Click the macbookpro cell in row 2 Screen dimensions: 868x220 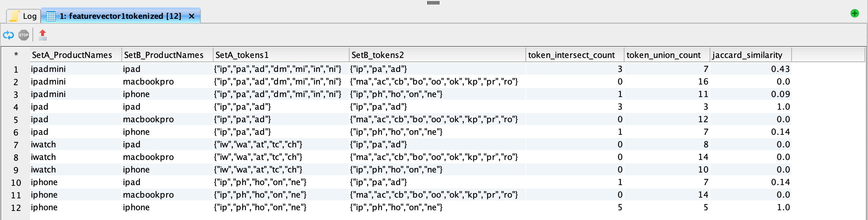click(x=148, y=82)
